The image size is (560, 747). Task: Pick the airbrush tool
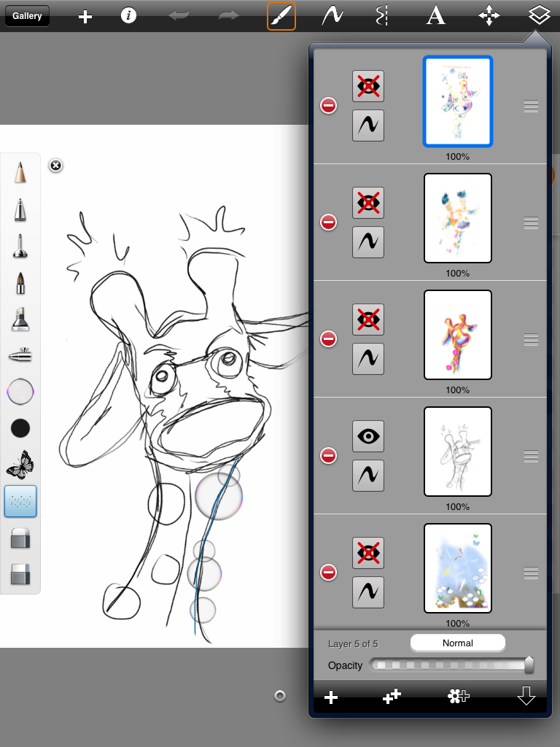tap(20, 355)
